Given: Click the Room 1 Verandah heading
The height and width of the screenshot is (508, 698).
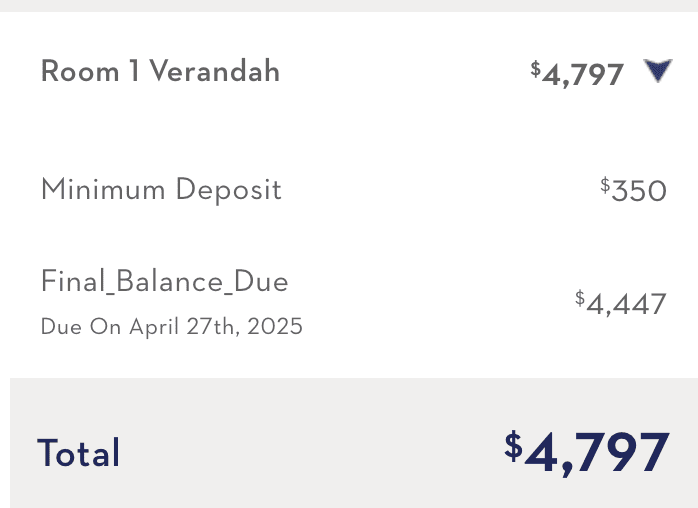Looking at the screenshot, I should click(x=160, y=72).
